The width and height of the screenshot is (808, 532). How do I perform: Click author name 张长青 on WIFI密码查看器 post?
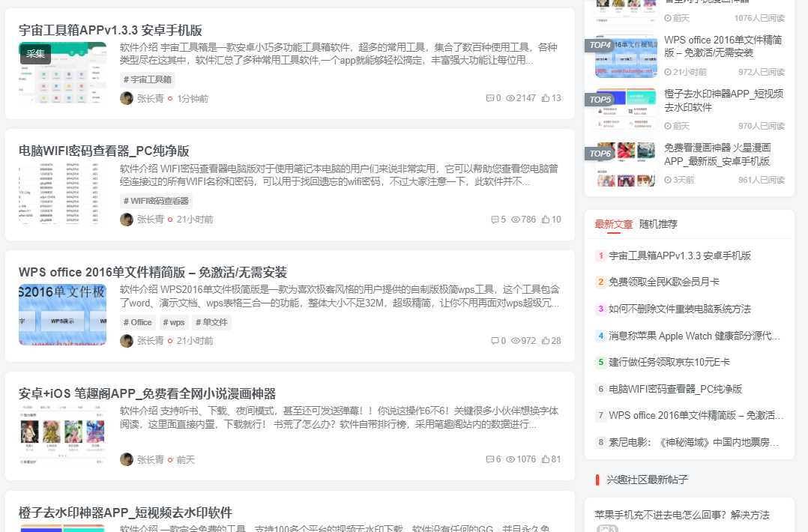tap(150, 220)
